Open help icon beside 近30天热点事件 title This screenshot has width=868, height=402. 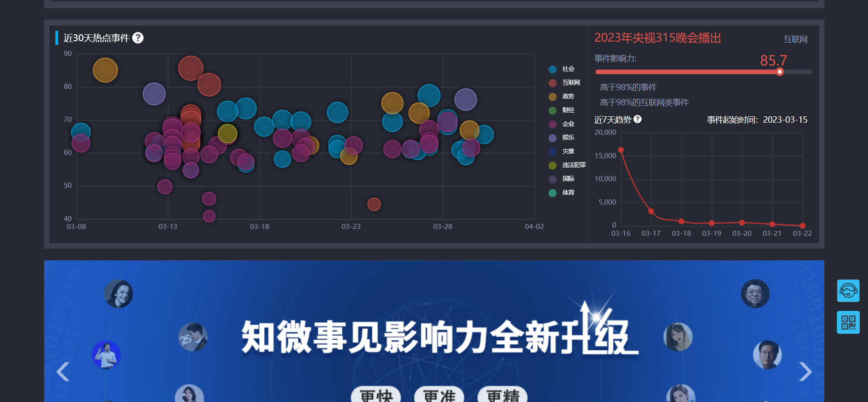pyautogui.click(x=138, y=38)
